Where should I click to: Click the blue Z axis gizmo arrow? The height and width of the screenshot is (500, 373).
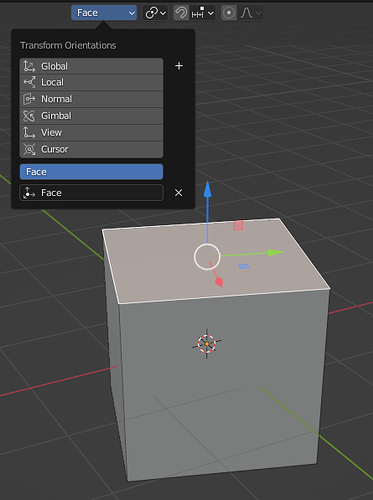pyautogui.click(x=208, y=188)
